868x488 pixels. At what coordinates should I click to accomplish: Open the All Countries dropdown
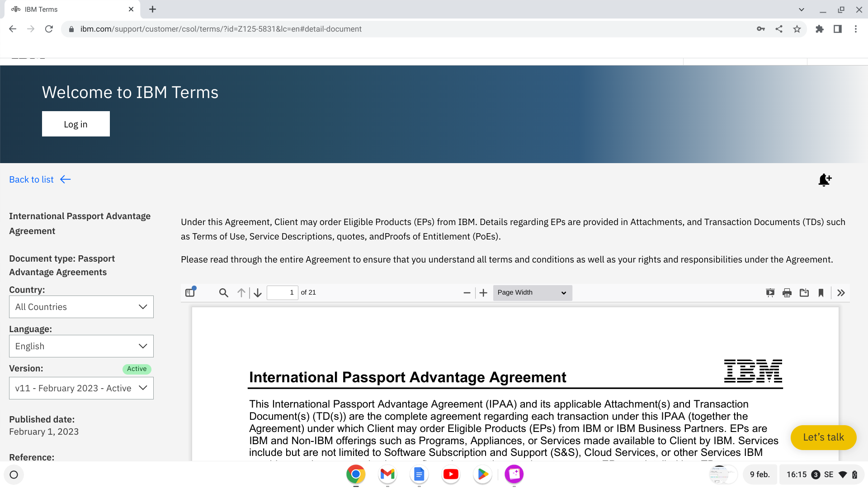click(x=81, y=307)
